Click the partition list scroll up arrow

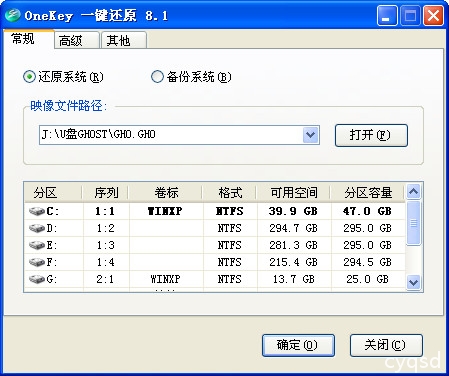pyautogui.click(x=413, y=191)
